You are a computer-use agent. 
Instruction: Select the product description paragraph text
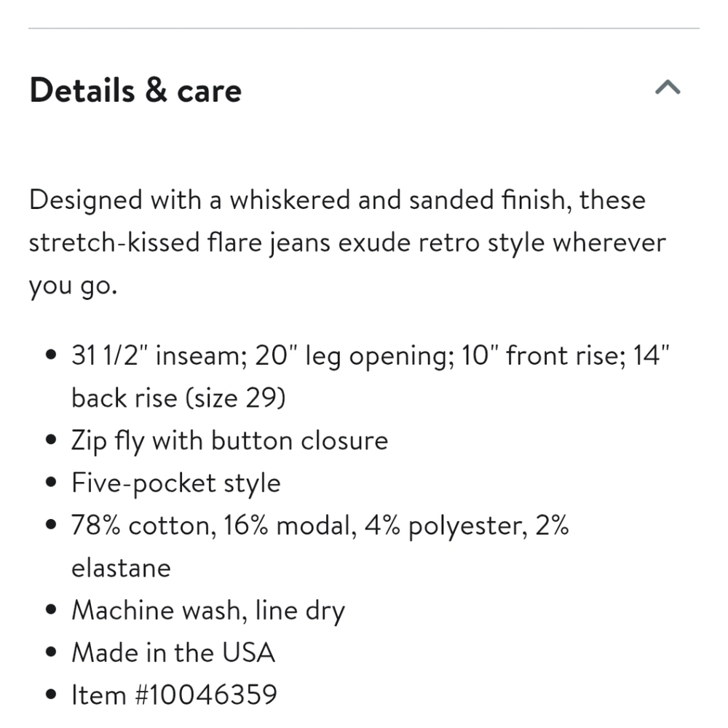point(347,242)
